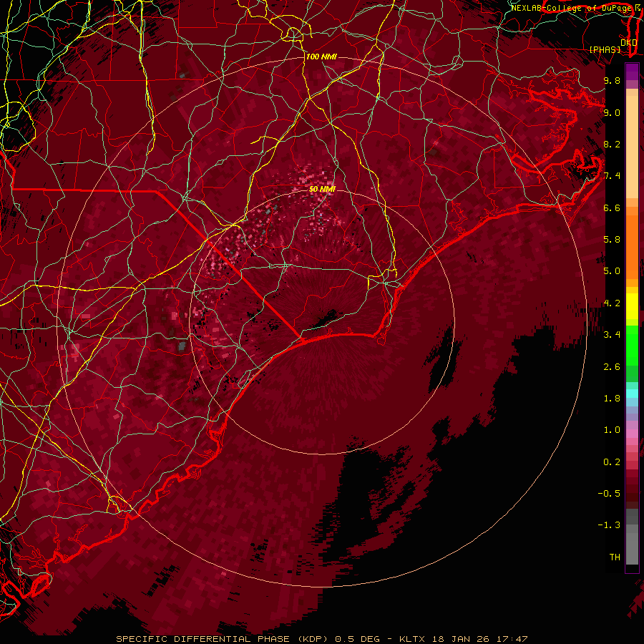This screenshot has width=644, height=644.
Task: Click the 8.2 scale value
Action: click(x=612, y=144)
